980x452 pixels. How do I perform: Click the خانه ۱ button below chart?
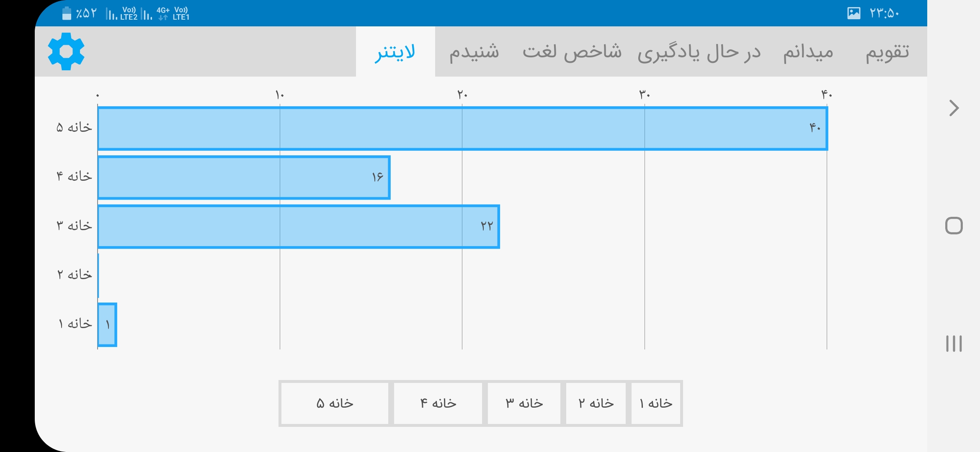pyautogui.click(x=656, y=403)
